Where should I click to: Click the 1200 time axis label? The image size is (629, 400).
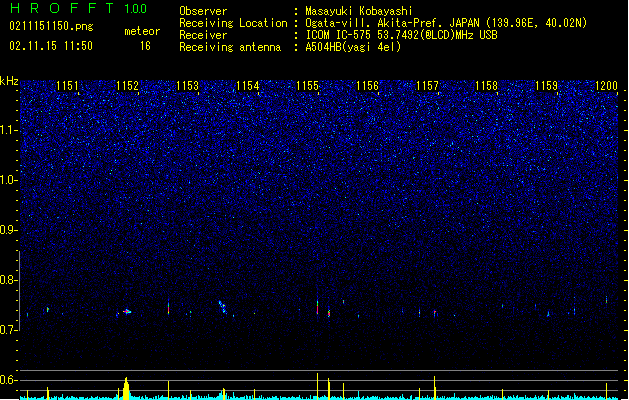[x=606, y=85]
